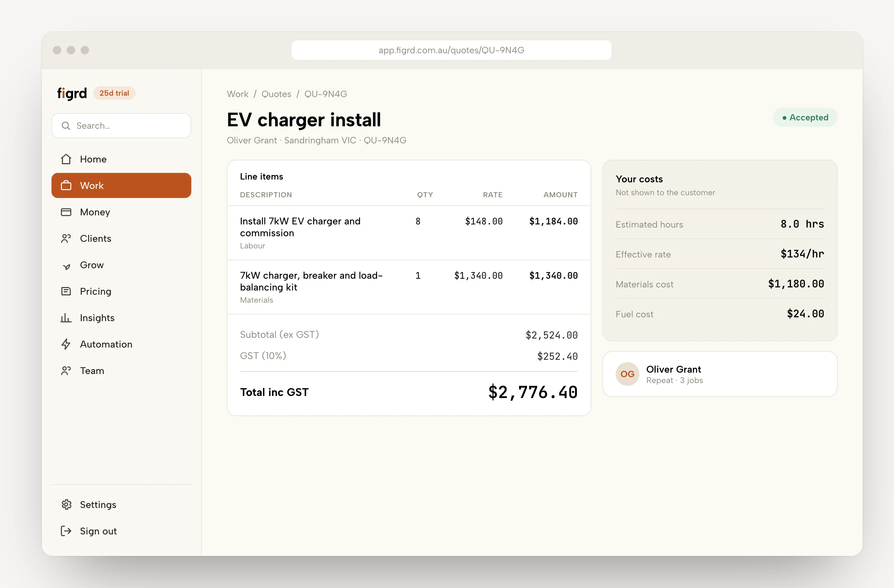The image size is (894, 588).
Task: Click the 'EV charger install' title
Action: point(304,120)
